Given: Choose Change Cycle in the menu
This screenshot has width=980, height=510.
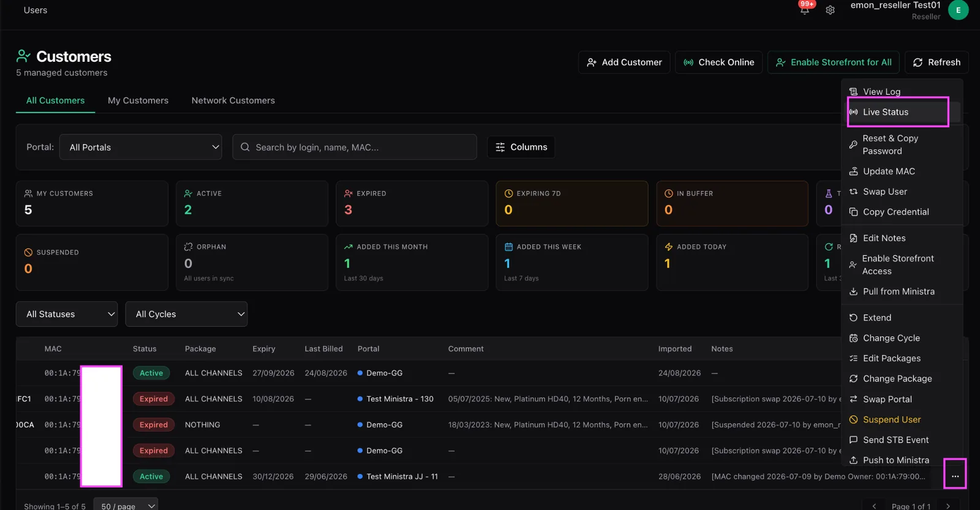Looking at the screenshot, I should (x=902, y=338).
